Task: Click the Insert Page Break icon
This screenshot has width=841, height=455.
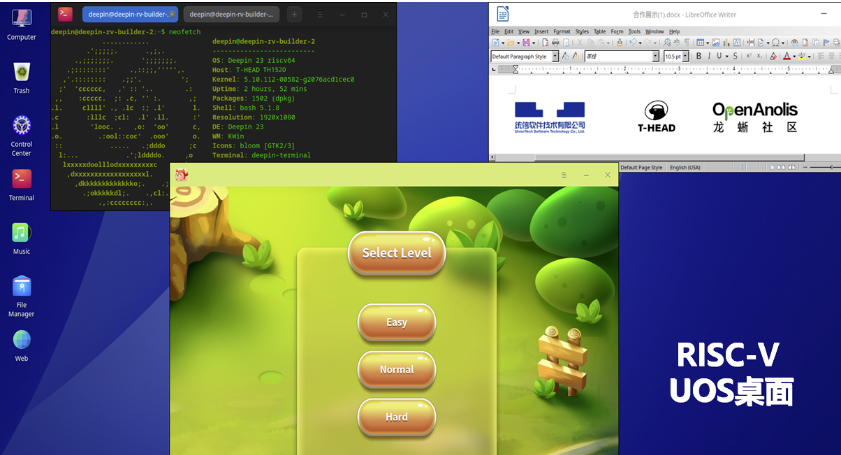Action: coord(751,42)
